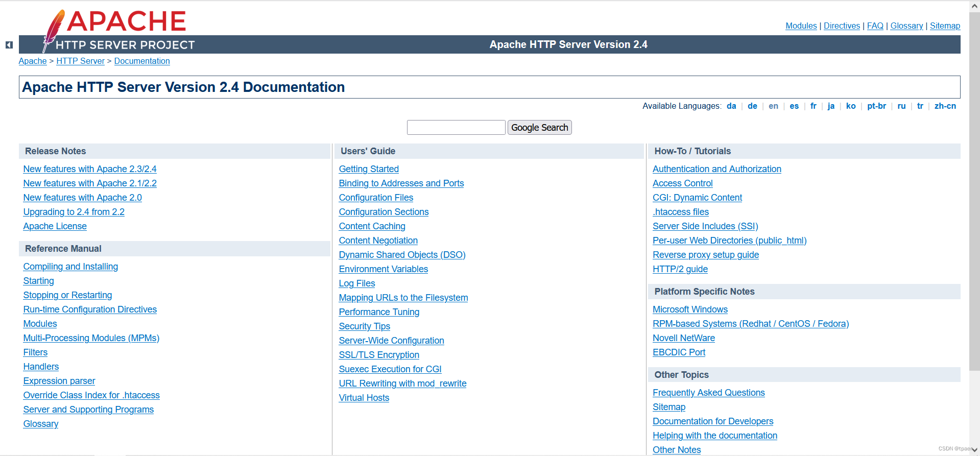
Task: Switch language to ko
Action: click(851, 106)
